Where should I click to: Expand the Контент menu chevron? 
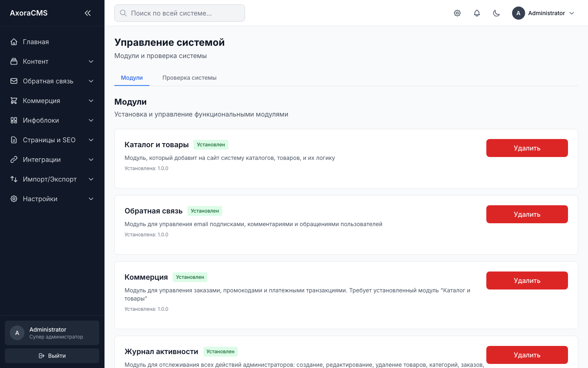click(91, 61)
